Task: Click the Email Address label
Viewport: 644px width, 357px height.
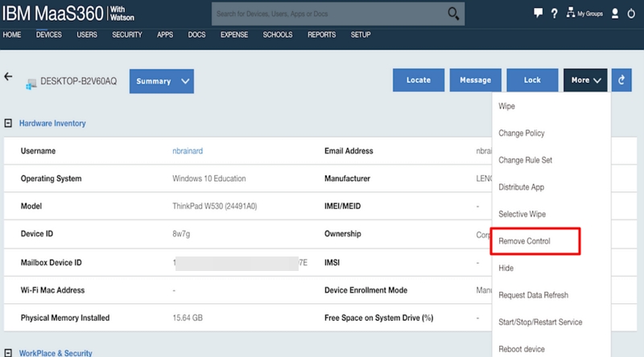Action: pos(349,151)
